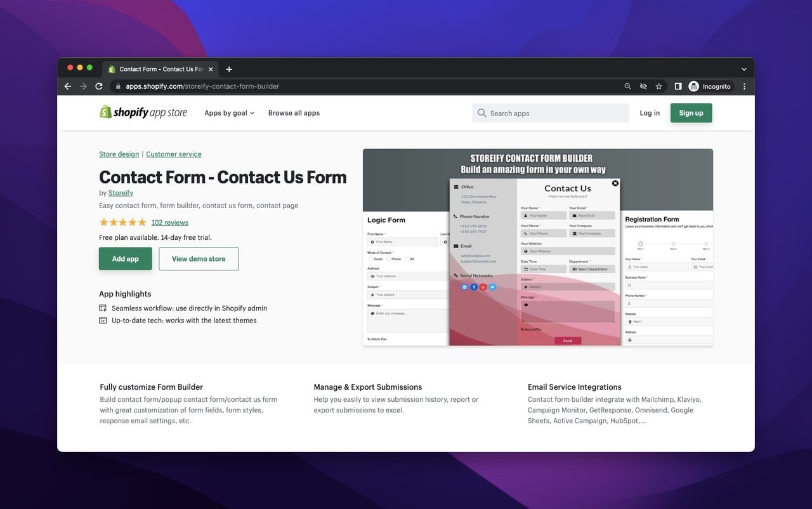Click the Log in link
Image resolution: width=812 pixels, height=509 pixels.
click(x=650, y=113)
